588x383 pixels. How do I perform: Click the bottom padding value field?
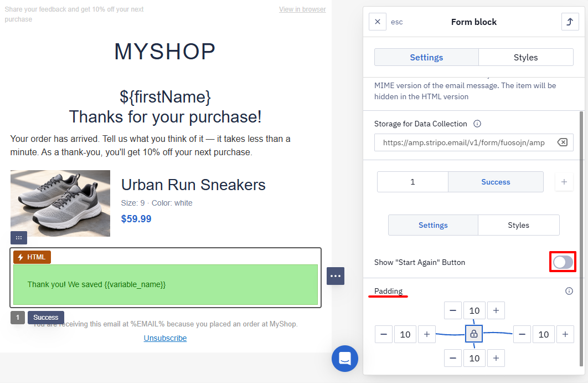tap(474, 358)
